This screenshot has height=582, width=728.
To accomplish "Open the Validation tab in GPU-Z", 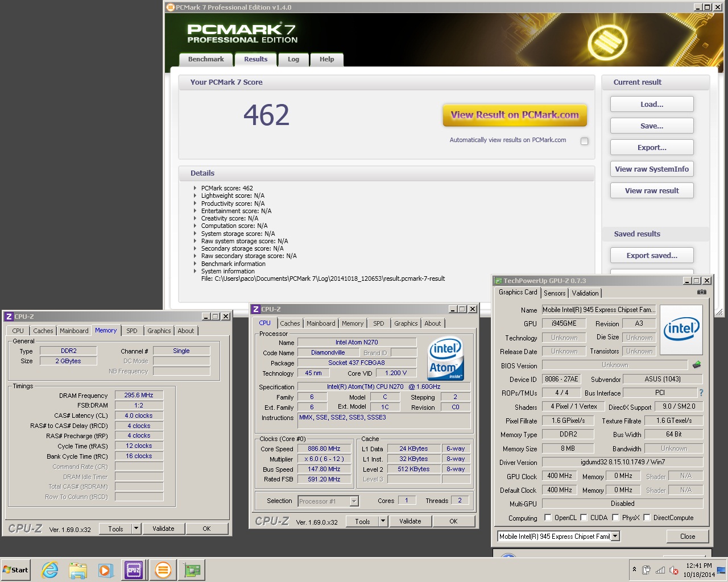I will (x=585, y=293).
